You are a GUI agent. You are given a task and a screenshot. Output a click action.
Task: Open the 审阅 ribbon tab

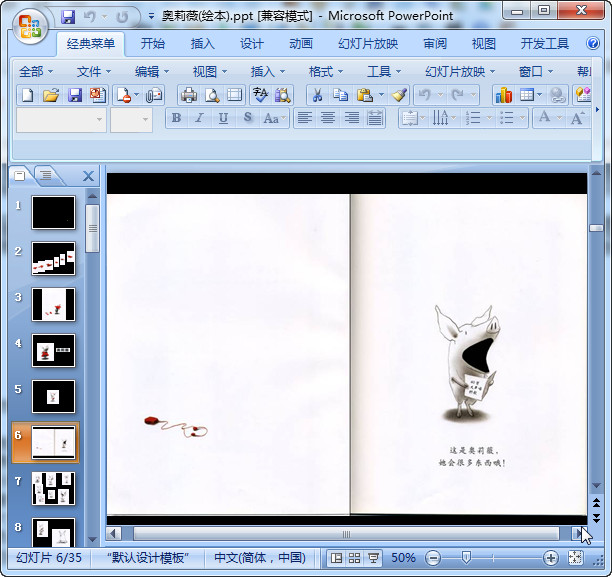click(435, 44)
